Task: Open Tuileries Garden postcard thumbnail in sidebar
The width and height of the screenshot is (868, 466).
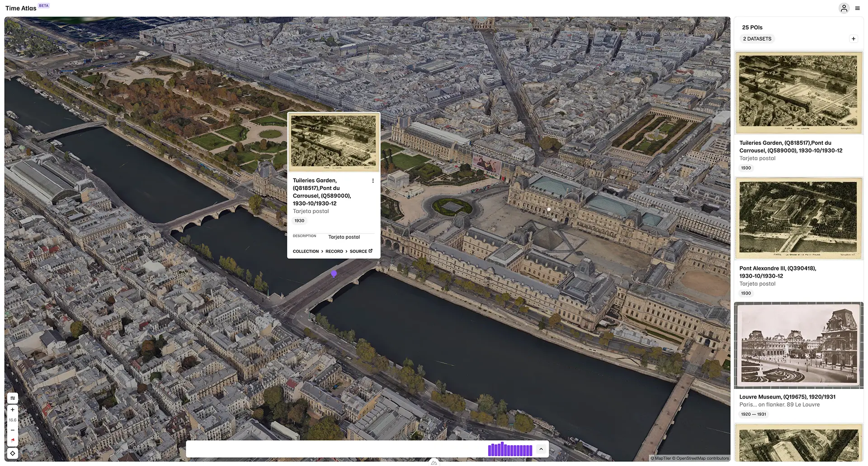Action: click(x=798, y=93)
